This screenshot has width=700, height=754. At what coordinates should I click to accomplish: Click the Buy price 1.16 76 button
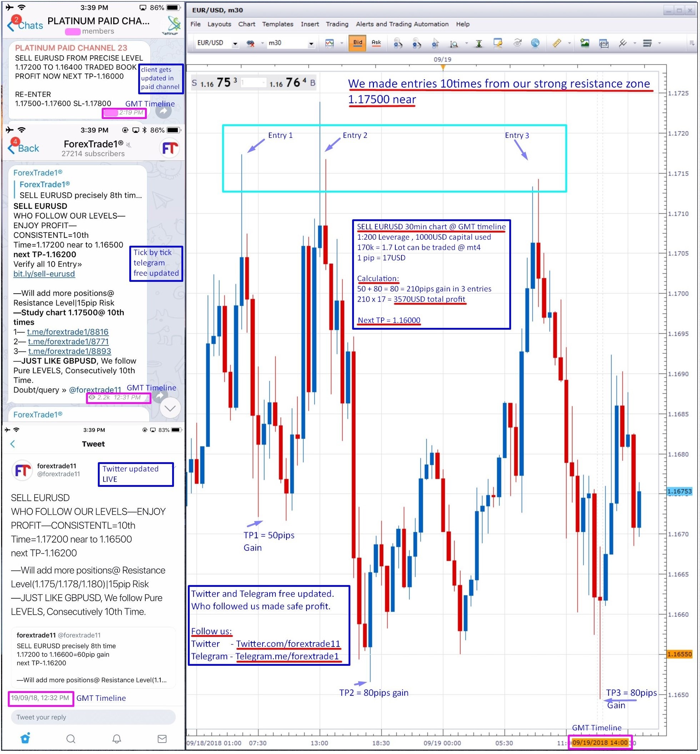click(292, 83)
